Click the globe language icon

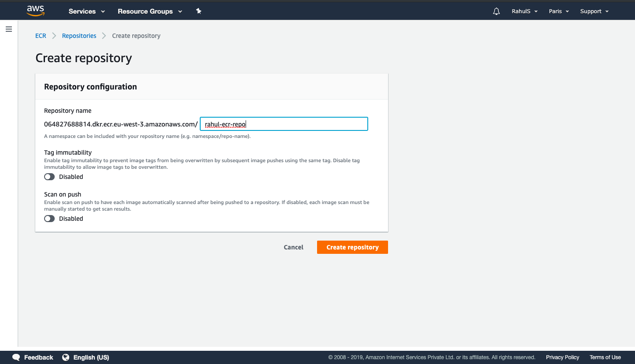pos(66,357)
